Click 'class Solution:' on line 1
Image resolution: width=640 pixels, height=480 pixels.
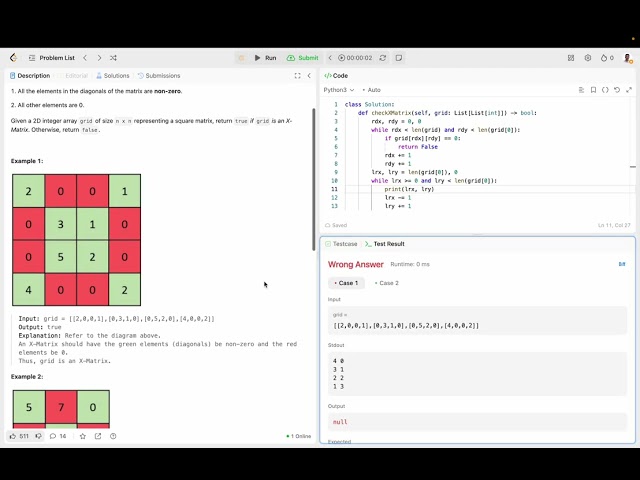point(369,104)
